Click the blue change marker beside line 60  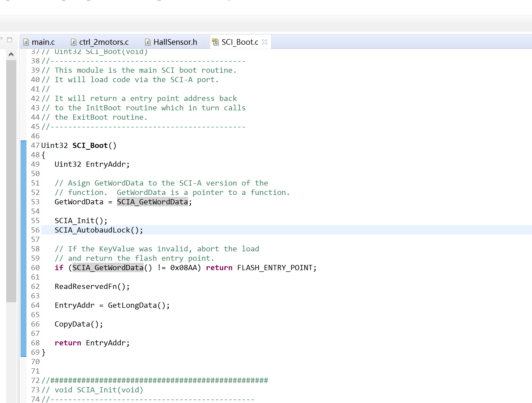pyautogui.click(x=23, y=268)
